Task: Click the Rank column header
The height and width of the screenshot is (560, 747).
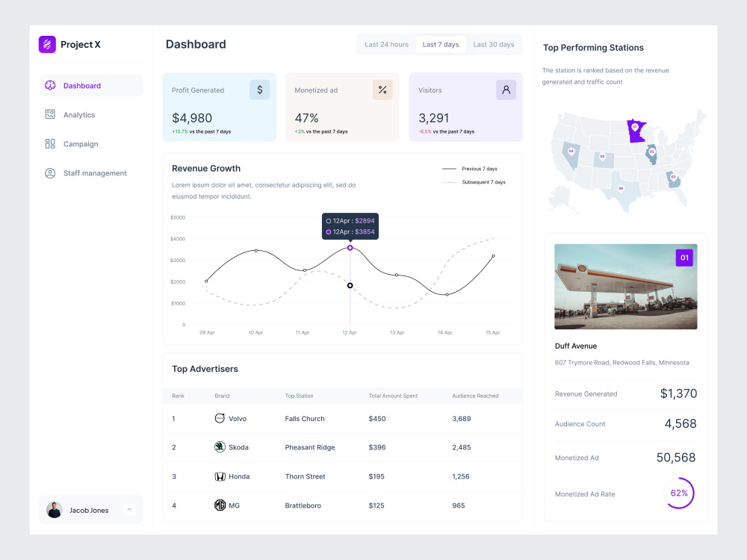Action: [179, 396]
